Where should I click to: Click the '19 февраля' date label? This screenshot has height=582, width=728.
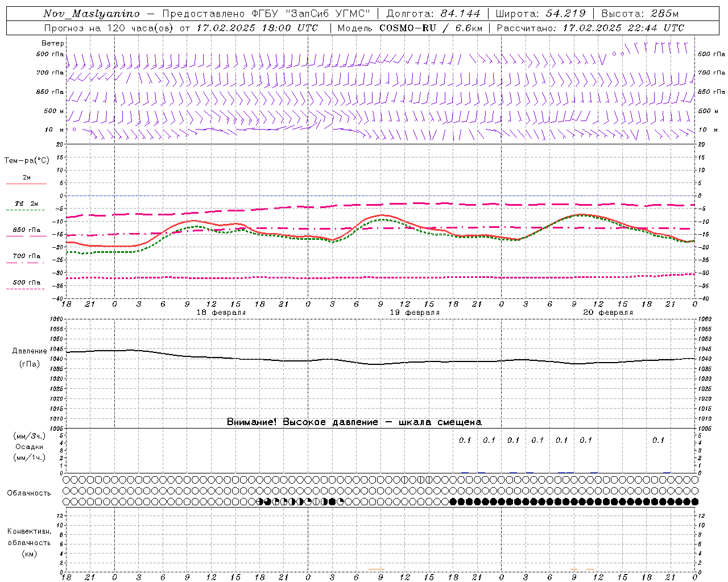tap(415, 313)
